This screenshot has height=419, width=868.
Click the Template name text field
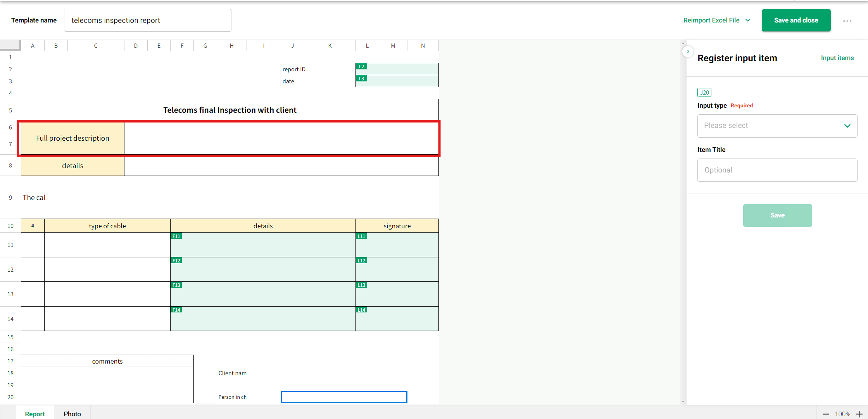[x=147, y=20]
